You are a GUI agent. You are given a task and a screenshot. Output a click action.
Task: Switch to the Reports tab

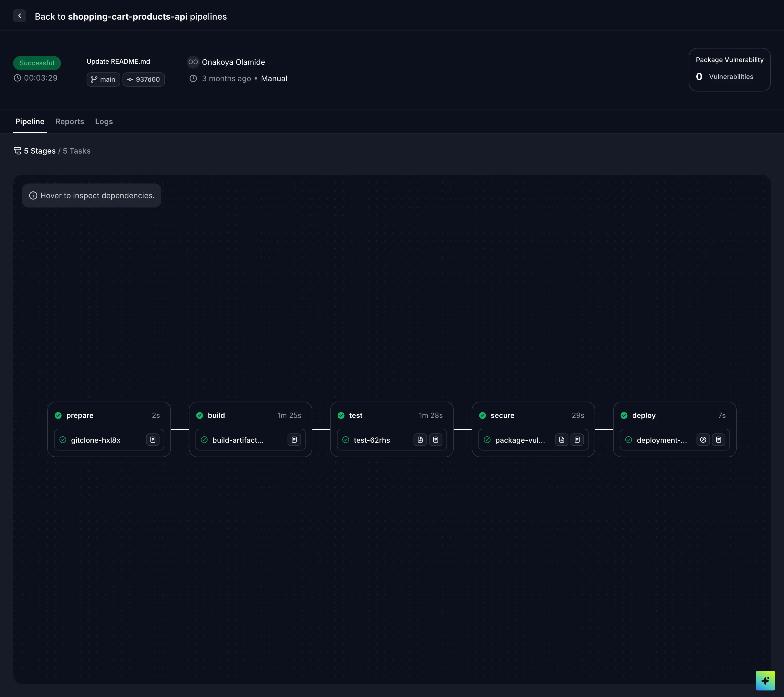(x=70, y=122)
